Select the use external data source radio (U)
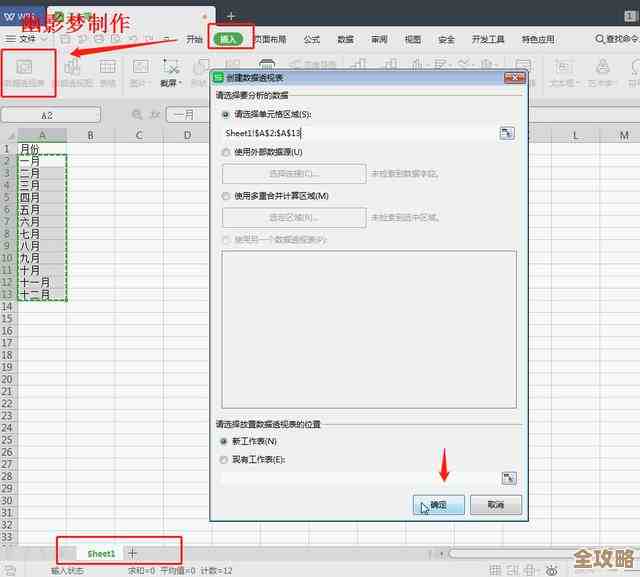This screenshot has width=640, height=577. [225, 153]
